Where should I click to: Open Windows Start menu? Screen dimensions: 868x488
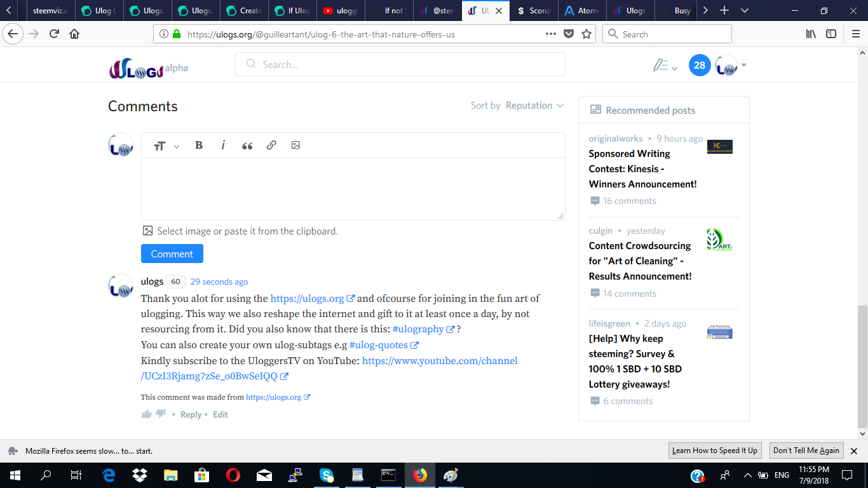[x=15, y=475]
